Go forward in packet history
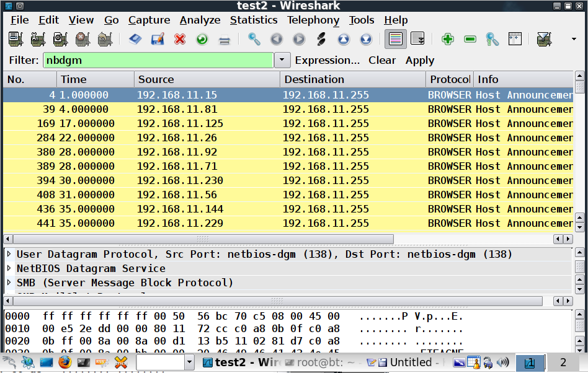The image size is (588, 373). click(x=299, y=39)
